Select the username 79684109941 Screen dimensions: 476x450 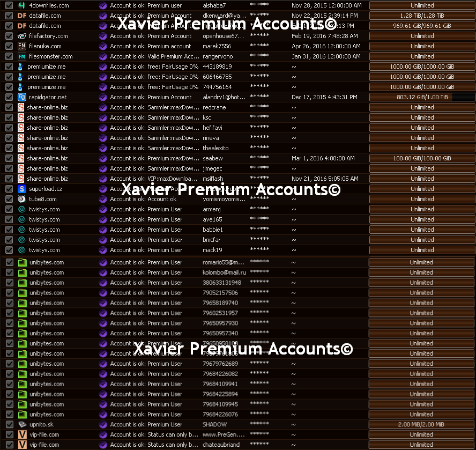point(220,384)
